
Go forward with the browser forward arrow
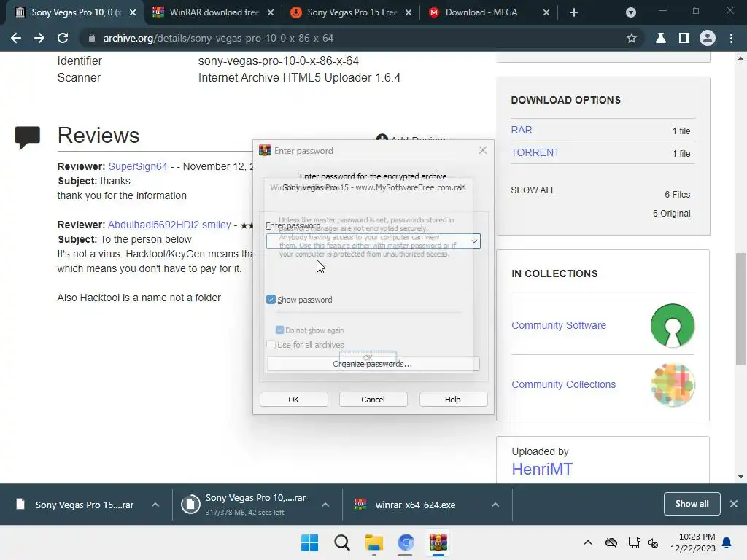(x=39, y=38)
